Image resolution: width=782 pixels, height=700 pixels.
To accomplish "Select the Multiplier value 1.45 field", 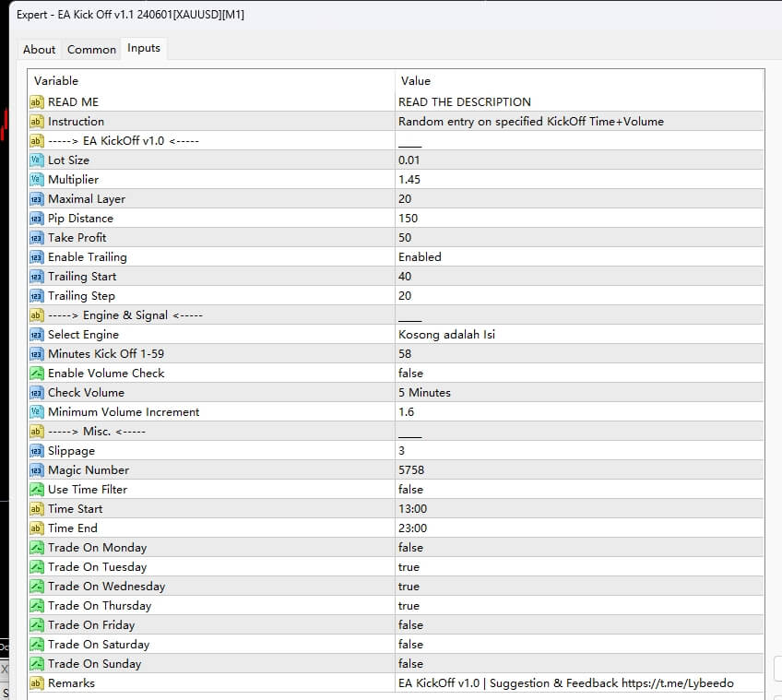I will click(409, 180).
